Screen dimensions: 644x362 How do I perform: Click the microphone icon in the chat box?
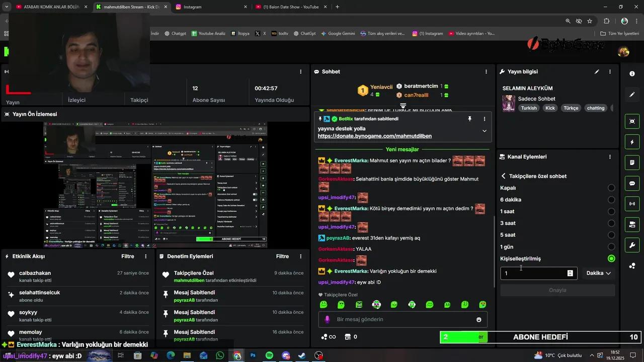327,319
